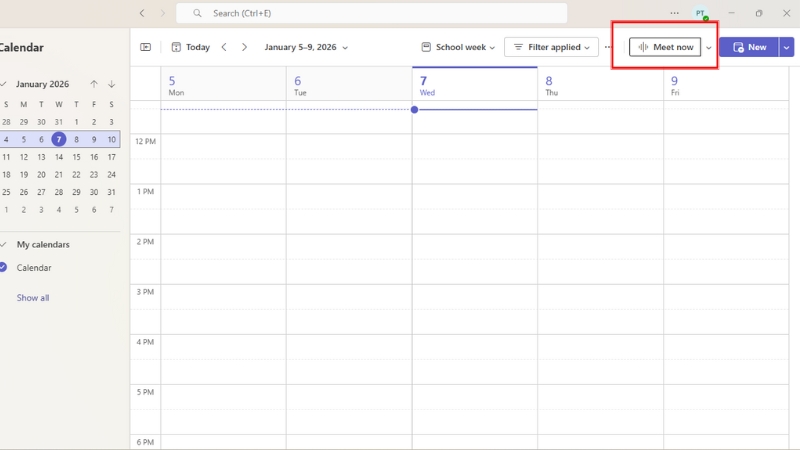Screen dimensions: 800x450
Task: Click the back arrow in the title bar
Action: pos(141,13)
